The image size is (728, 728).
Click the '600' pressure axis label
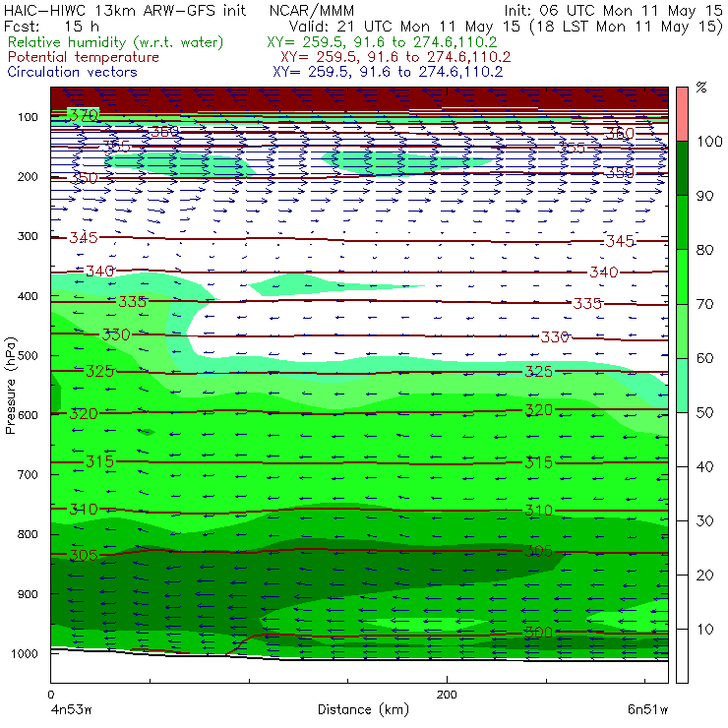coord(28,415)
